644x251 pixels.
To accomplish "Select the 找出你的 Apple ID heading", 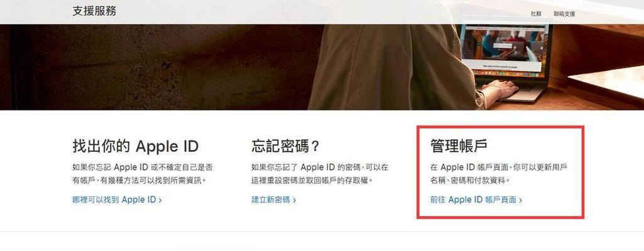I will (x=136, y=146).
